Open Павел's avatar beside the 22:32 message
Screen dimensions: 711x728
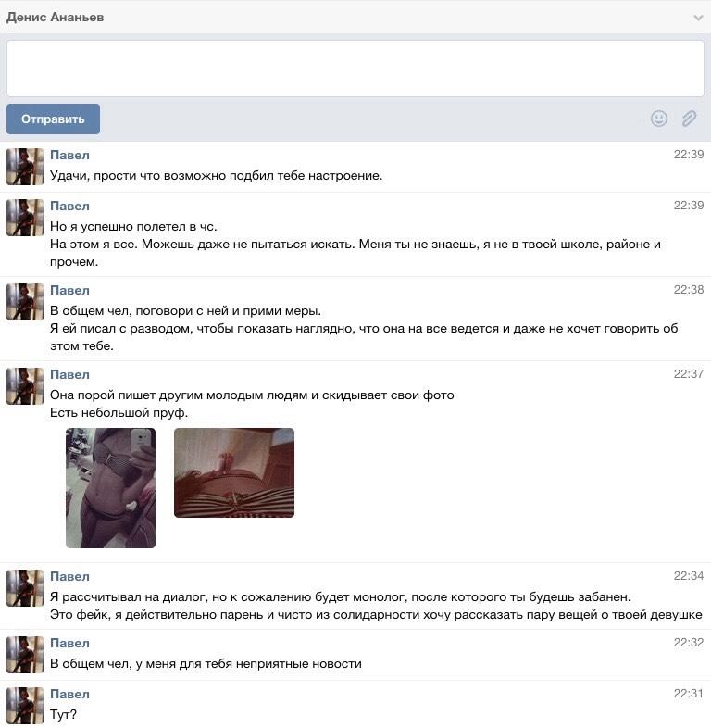[25, 655]
